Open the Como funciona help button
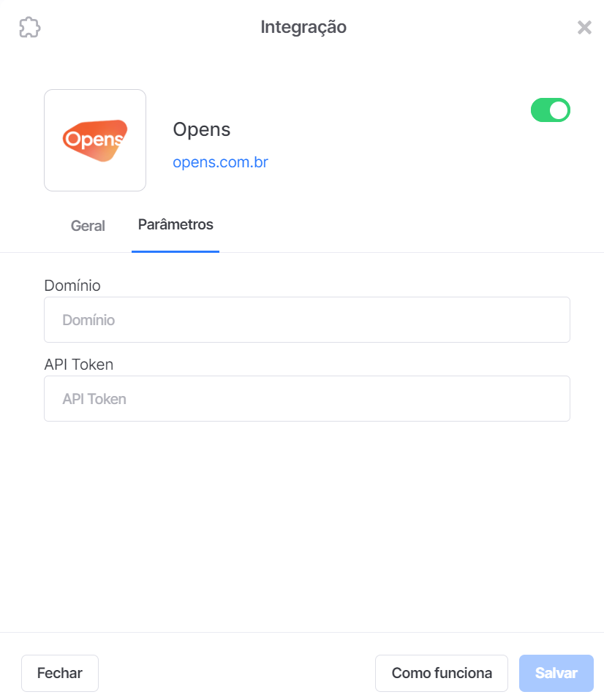The height and width of the screenshot is (700, 604). 442,673
